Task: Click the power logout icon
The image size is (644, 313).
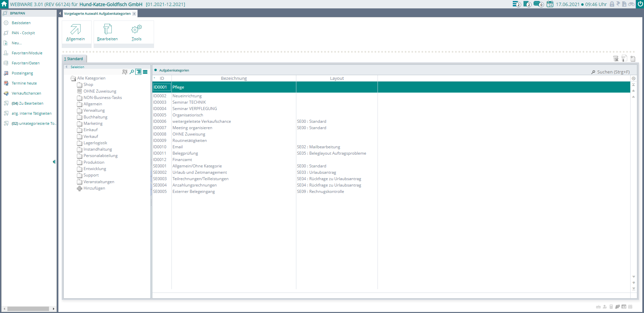Action: tap(640, 4)
